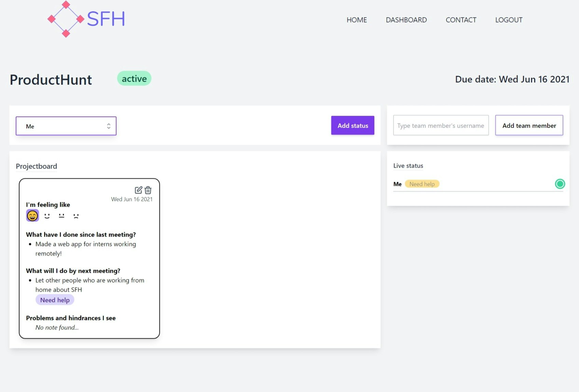
Task: Click the green online indicator for Me
Action: coord(560,184)
